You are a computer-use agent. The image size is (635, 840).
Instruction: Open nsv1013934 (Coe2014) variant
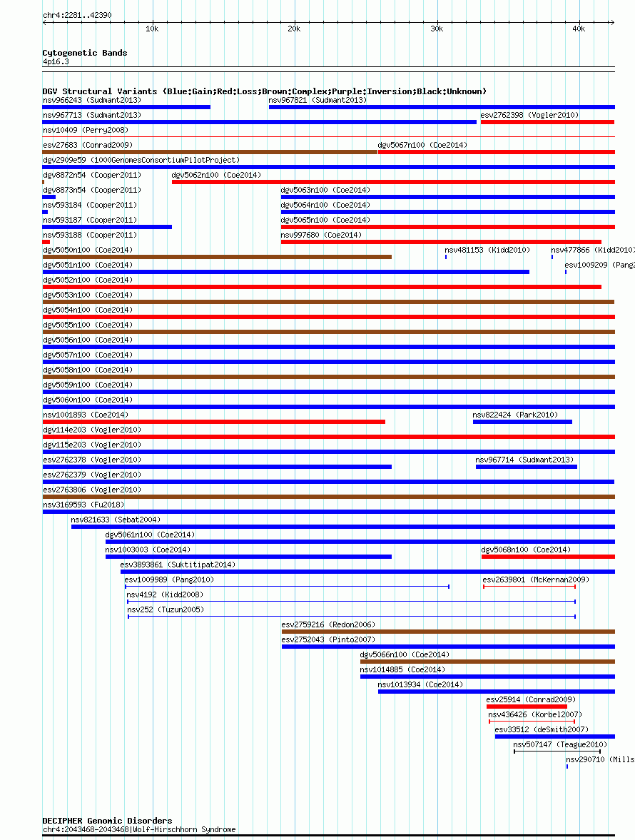click(x=497, y=692)
